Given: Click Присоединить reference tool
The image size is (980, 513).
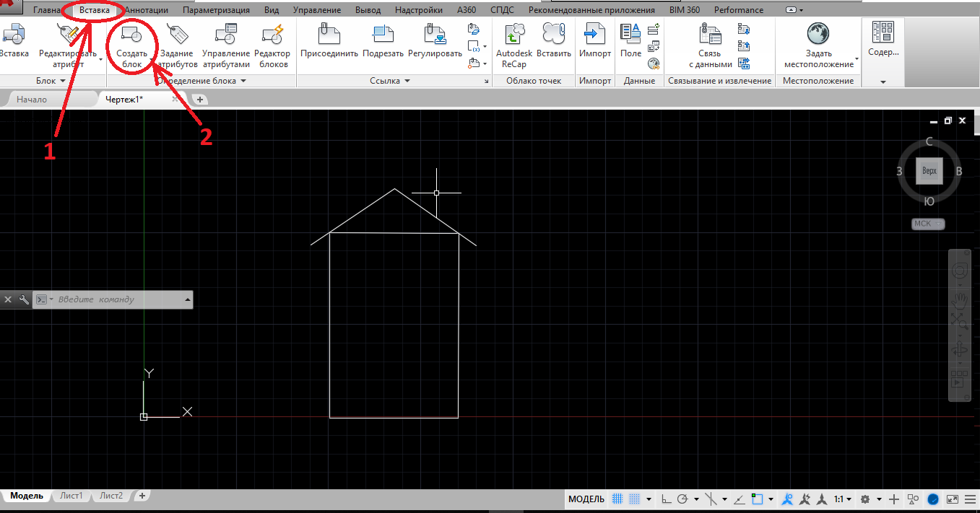Looking at the screenshot, I should 329,40.
